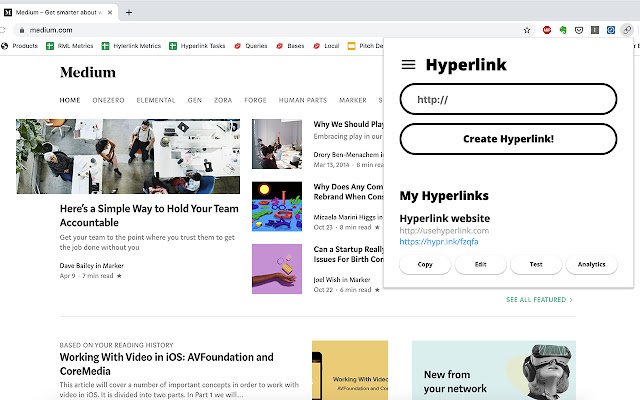The width and height of the screenshot is (640, 400).
Task: Open the Why Does Any Company Rebrand article
Action: 348,191
